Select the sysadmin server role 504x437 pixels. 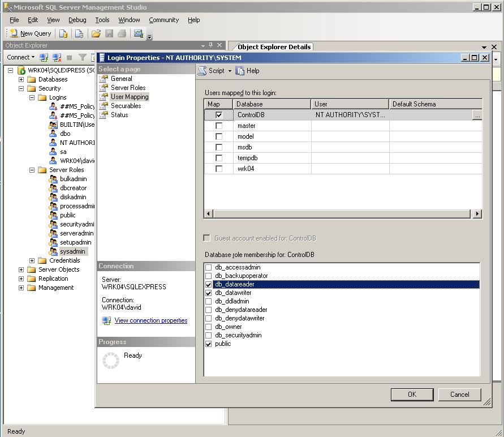72,251
